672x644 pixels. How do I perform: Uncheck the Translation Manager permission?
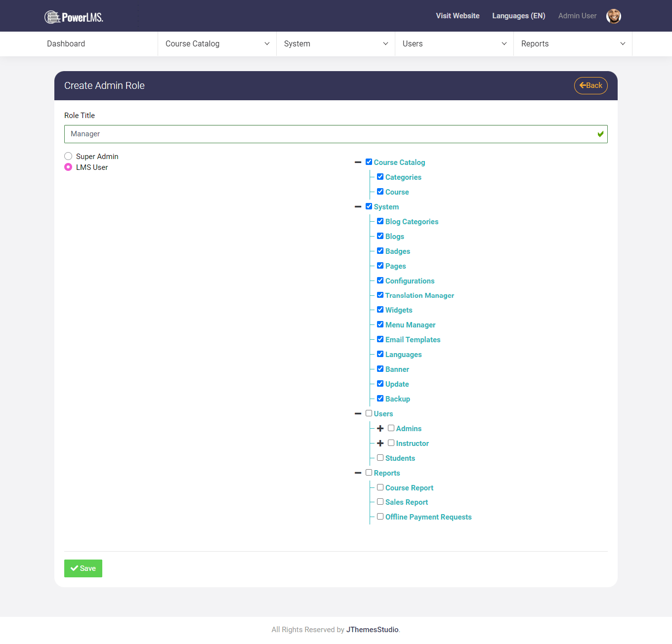(x=380, y=295)
